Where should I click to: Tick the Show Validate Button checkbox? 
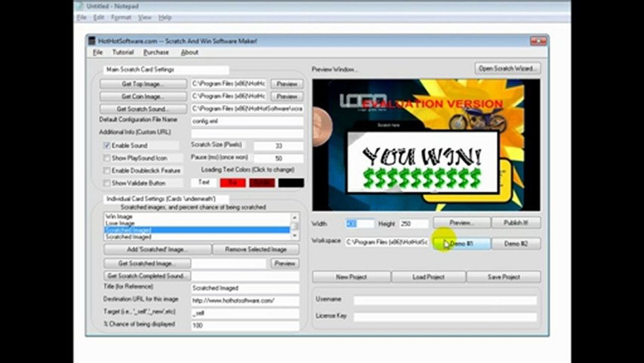click(x=107, y=183)
